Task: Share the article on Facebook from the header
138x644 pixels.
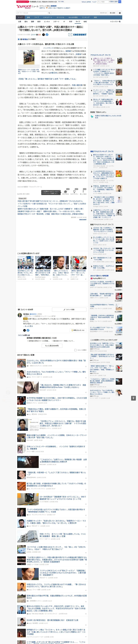Action: click(x=47, y=35)
